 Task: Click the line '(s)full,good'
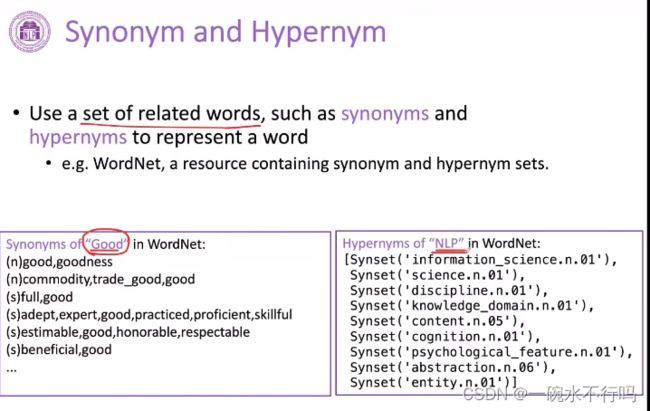pyautogui.click(x=39, y=297)
